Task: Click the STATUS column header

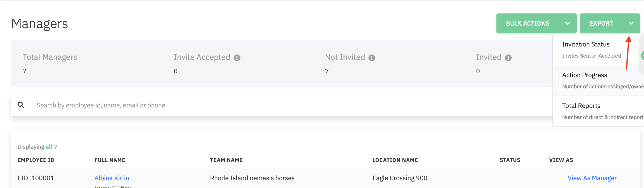Action: (x=510, y=160)
